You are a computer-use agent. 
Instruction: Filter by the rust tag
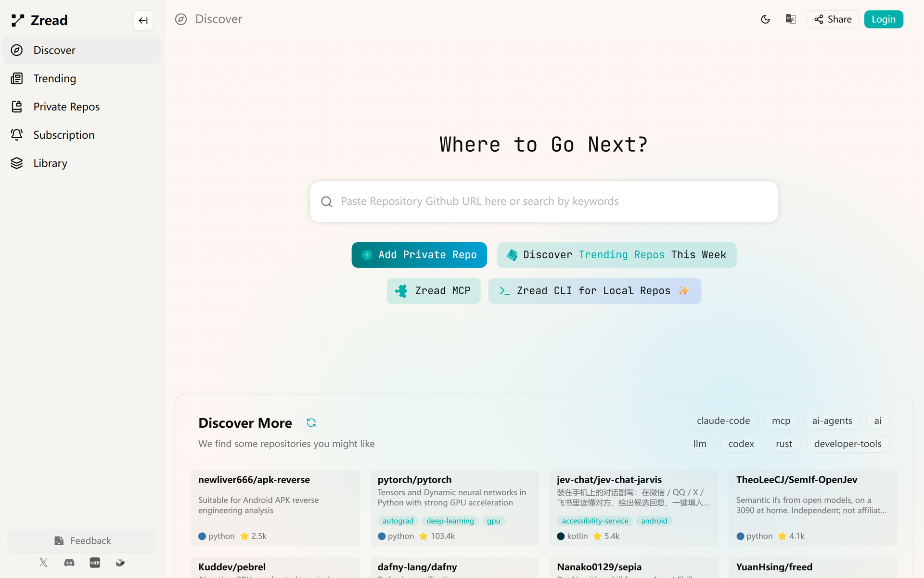[783, 444]
